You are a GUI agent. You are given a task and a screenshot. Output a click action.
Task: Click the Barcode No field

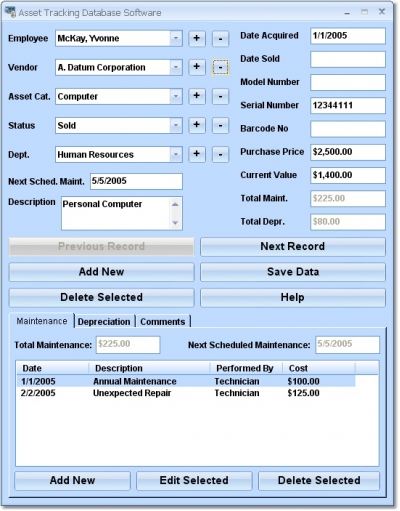(348, 129)
